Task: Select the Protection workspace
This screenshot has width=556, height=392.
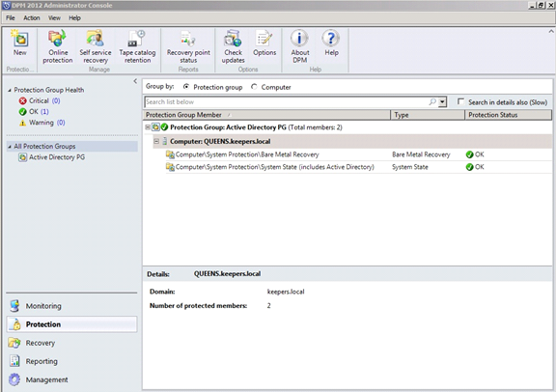Action: (x=71, y=324)
